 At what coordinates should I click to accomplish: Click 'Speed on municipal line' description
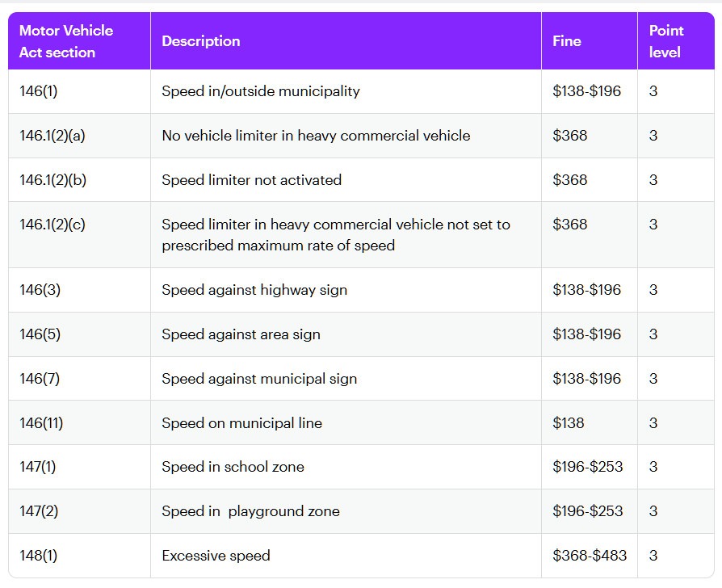tap(241, 423)
